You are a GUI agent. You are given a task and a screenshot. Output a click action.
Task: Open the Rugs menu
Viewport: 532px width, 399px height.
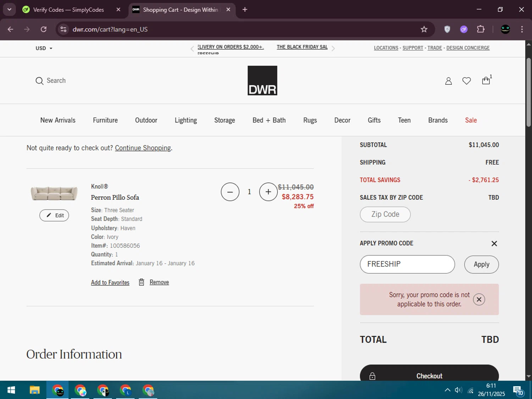310,120
